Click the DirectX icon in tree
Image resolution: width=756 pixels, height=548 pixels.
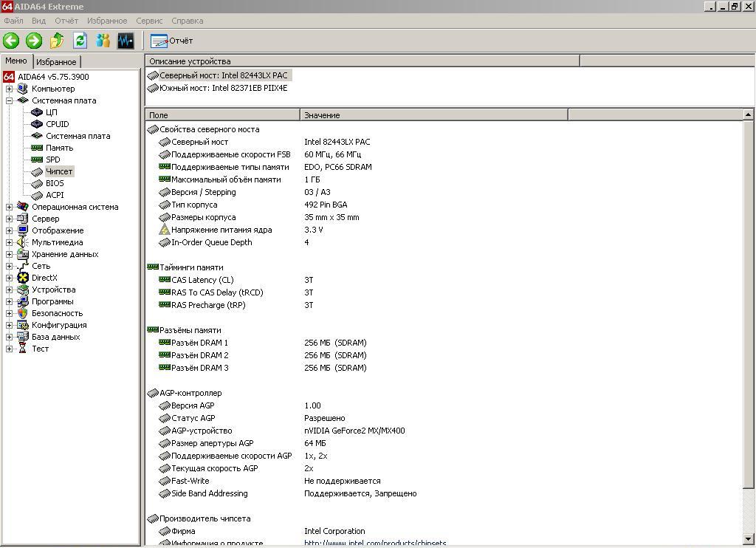tap(23, 278)
